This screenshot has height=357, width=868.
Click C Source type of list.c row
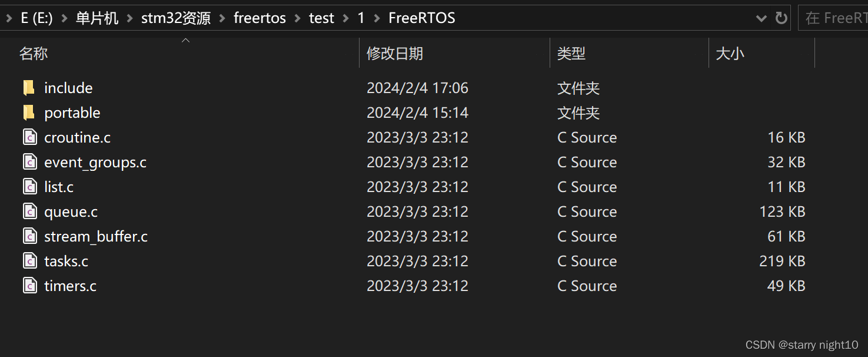[x=587, y=187]
